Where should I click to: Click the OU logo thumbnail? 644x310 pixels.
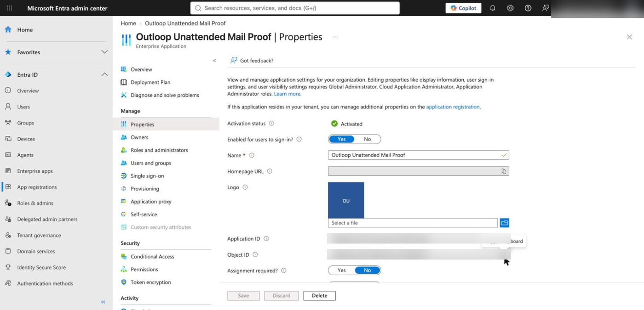click(346, 200)
